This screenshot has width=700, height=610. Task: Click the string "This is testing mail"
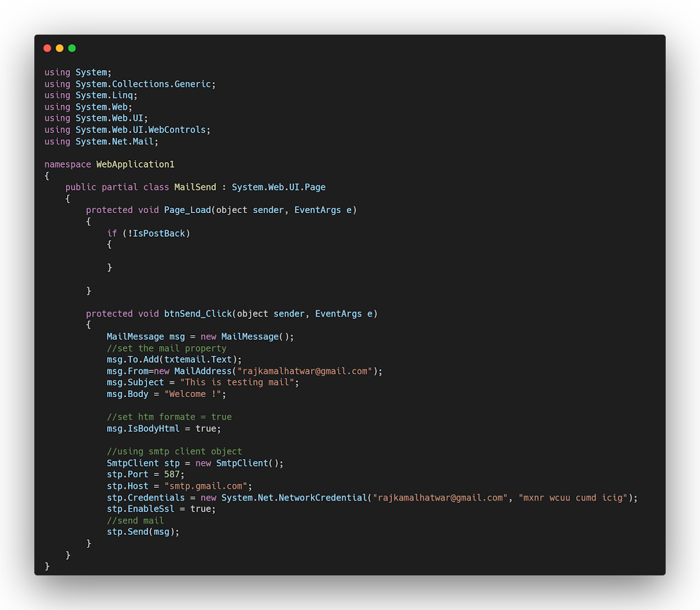pyautogui.click(x=237, y=383)
